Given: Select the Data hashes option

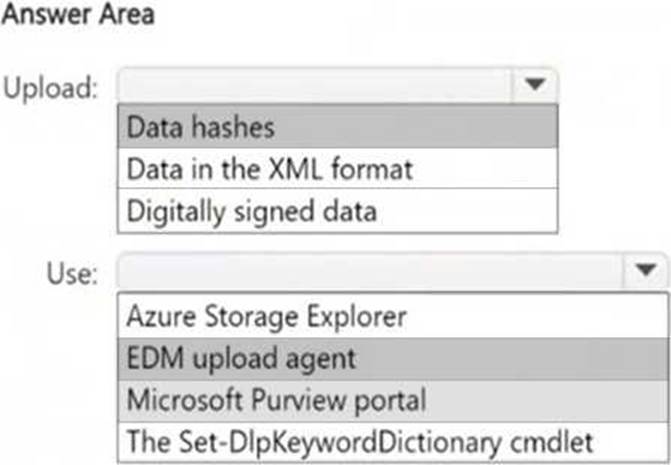Looking at the screenshot, I should point(336,127).
